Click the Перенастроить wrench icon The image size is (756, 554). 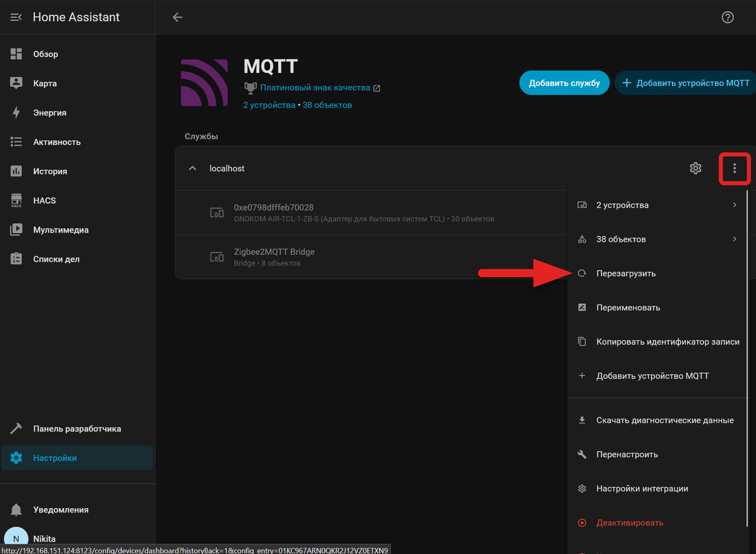[x=582, y=454]
